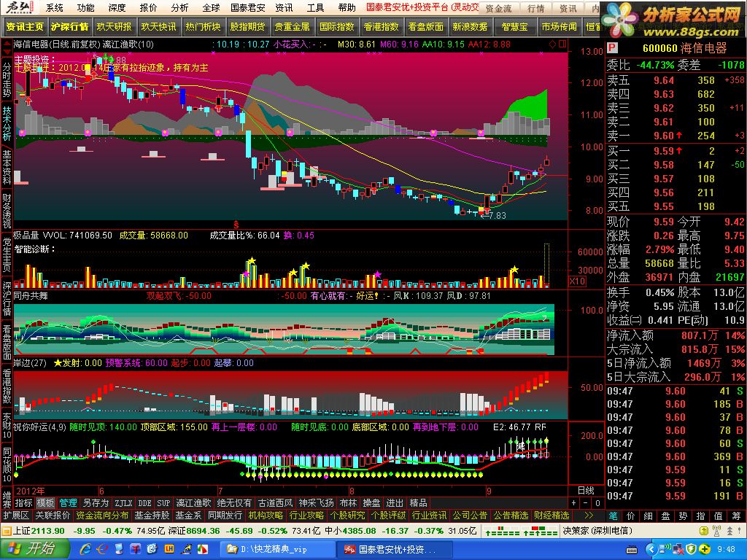Click the 日线 period label
The image size is (747, 560).
(586, 491)
